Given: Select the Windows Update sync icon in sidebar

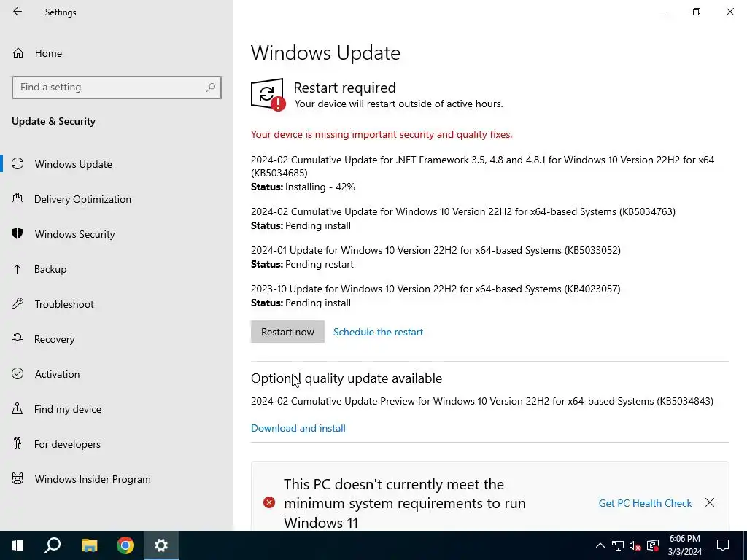Looking at the screenshot, I should tap(18, 164).
